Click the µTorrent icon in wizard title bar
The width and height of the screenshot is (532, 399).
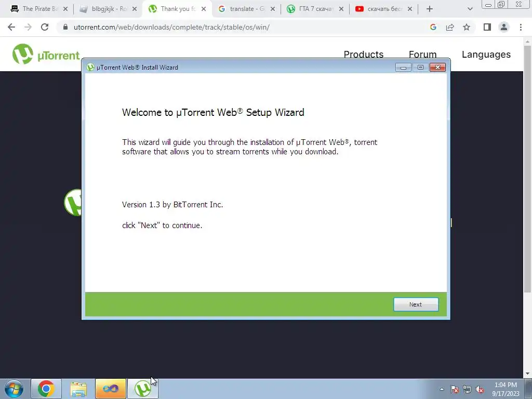tap(90, 68)
